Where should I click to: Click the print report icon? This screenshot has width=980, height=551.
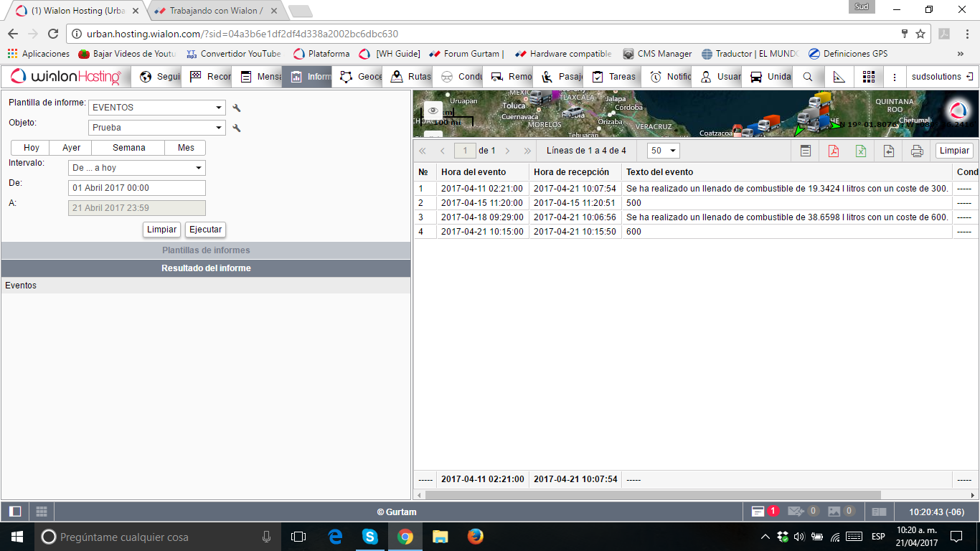click(916, 151)
